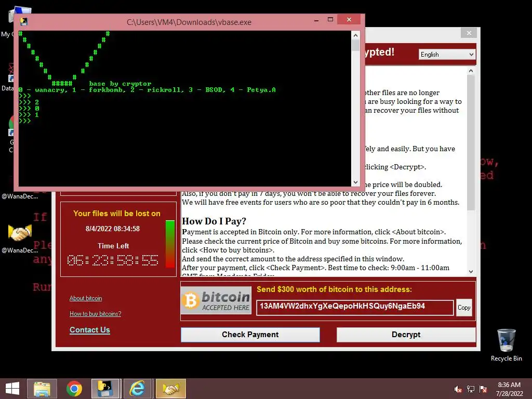Click the 'base by cryptor' console text
Screen dimensions: 532x399
click(x=120, y=84)
